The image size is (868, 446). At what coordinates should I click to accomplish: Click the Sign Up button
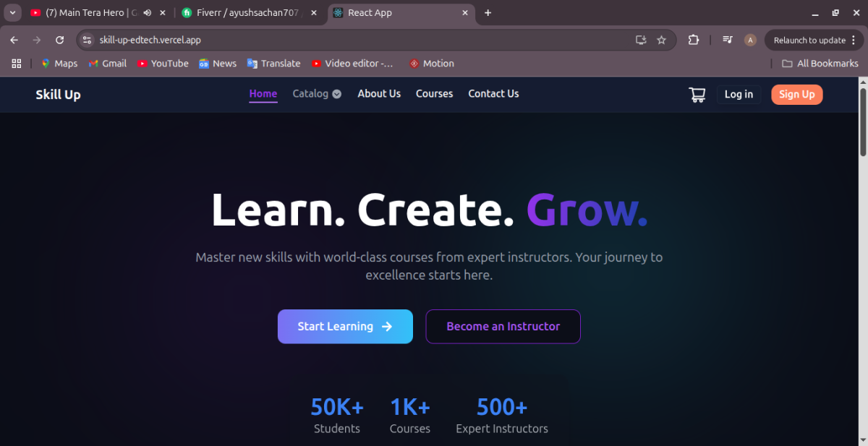(796, 95)
